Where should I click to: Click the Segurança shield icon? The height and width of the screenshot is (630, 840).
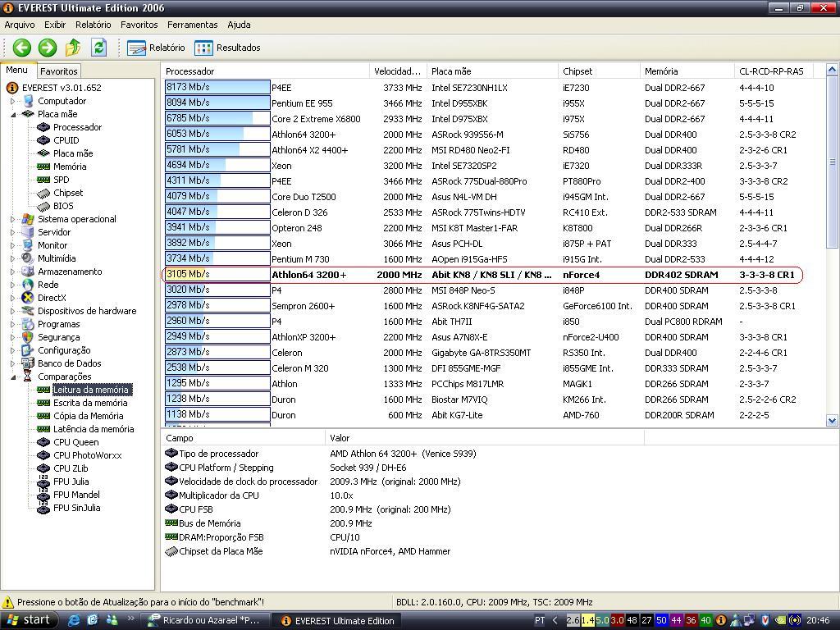tap(28, 337)
